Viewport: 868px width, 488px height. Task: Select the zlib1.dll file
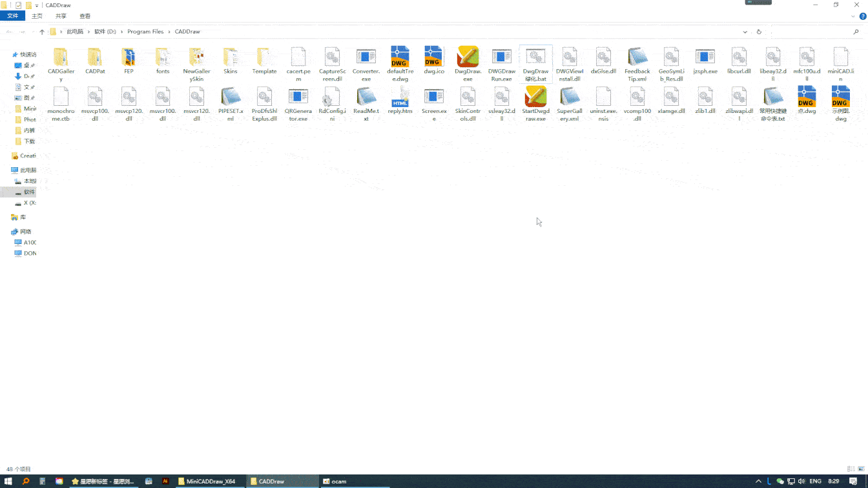(705, 100)
